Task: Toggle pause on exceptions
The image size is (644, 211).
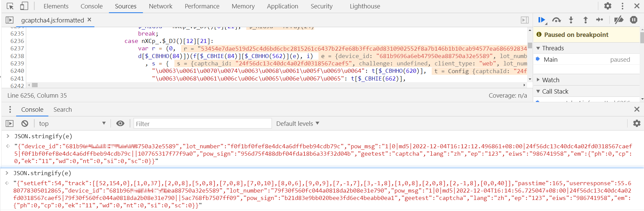Action: click(634, 20)
